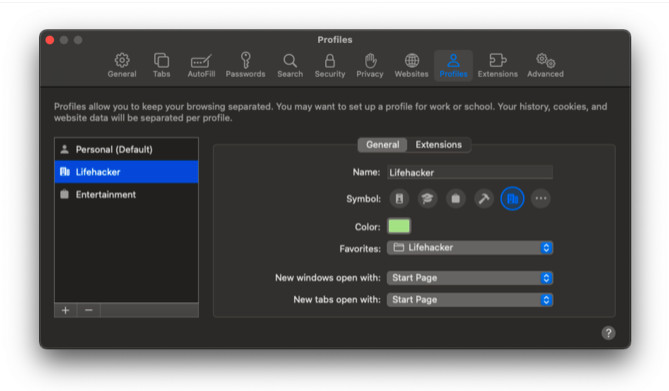This screenshot has height=391, width=669.
Task: Open help with the question mark button
Action: pyautogui.click(x=608, y=333)
